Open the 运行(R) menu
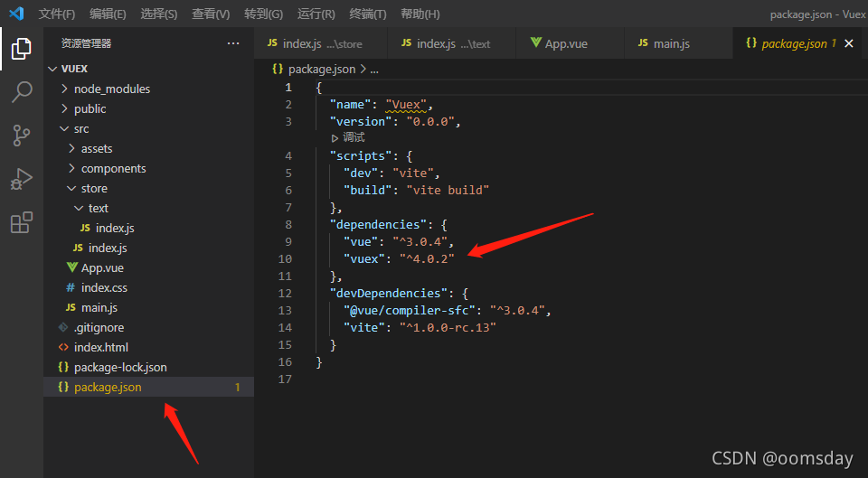Viewport: 868px width, 478px height. point(316,14)
